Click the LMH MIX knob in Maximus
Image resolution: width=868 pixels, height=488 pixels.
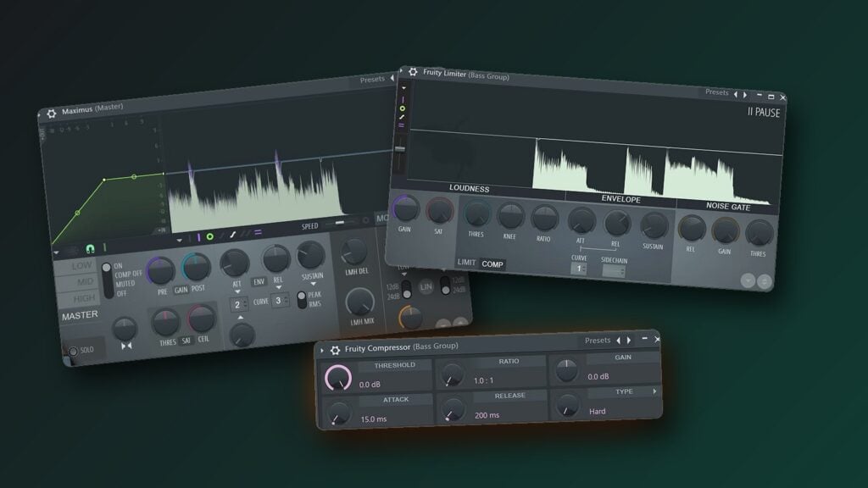tap(359, 302)
